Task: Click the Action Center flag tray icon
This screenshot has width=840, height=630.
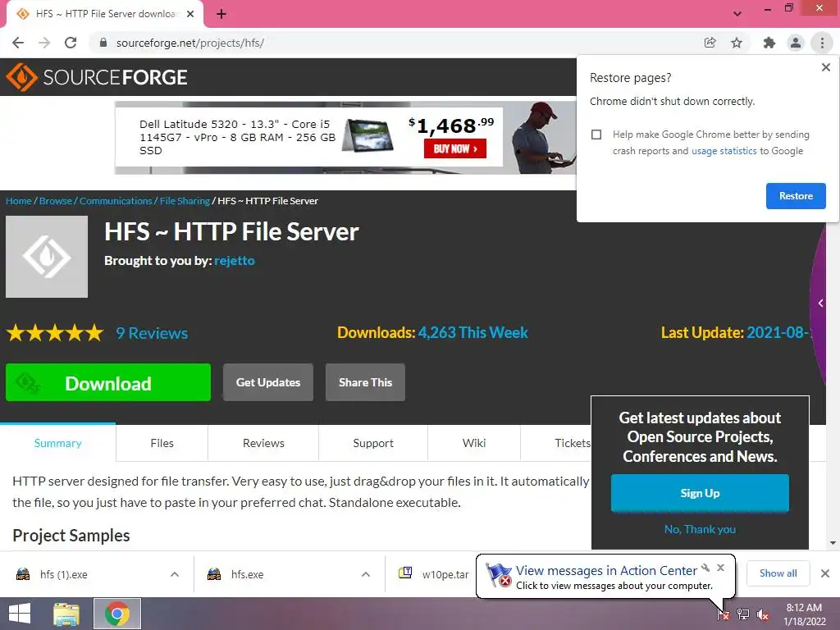Action: point(724,614)
